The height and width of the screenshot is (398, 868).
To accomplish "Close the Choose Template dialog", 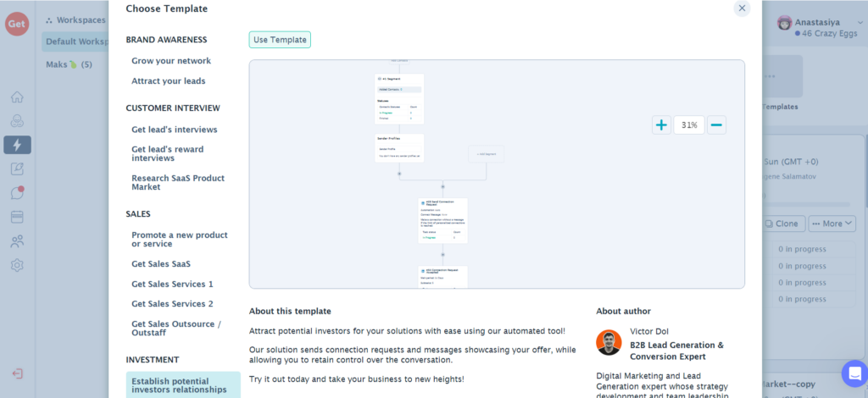I will coord(742,8).
